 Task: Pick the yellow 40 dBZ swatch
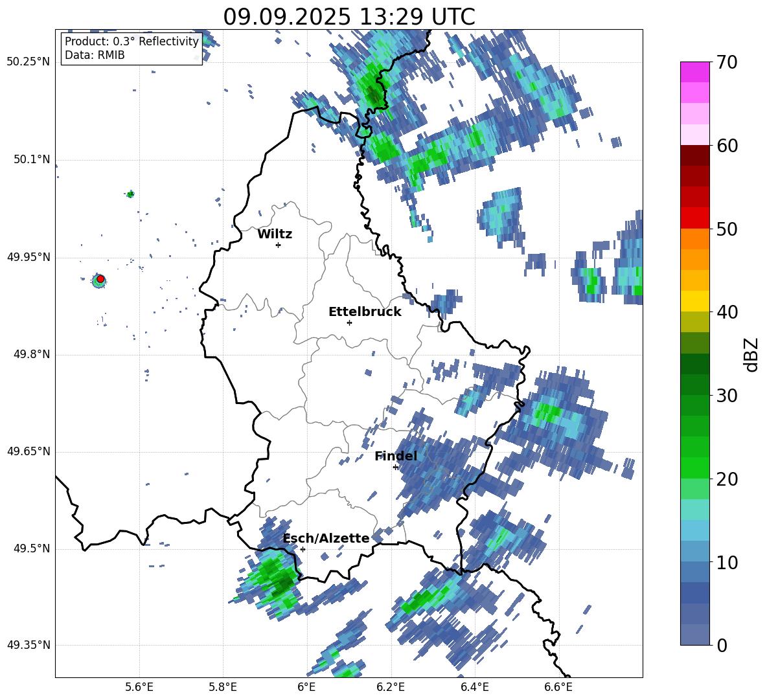[695, 301]
